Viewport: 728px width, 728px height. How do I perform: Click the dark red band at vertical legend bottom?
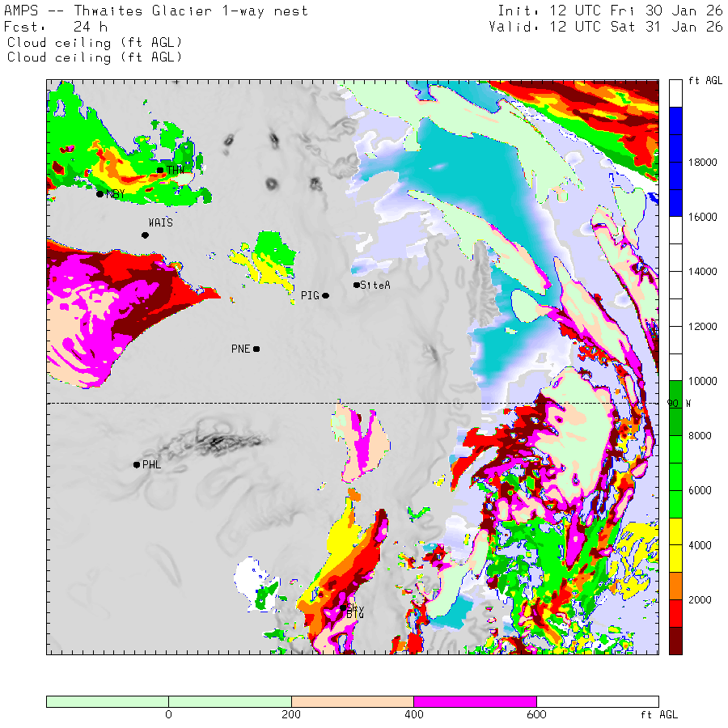[x=675, y=641]
